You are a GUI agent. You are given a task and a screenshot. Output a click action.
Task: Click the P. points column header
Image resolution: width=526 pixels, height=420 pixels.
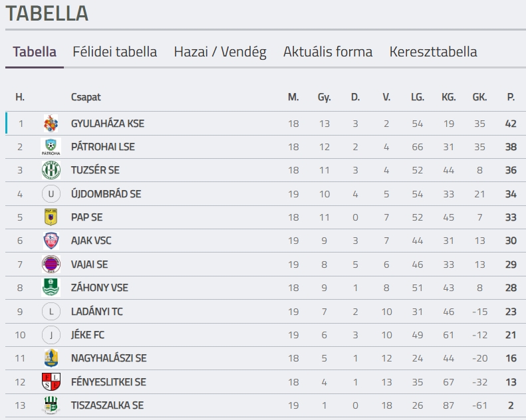(511, 97)
